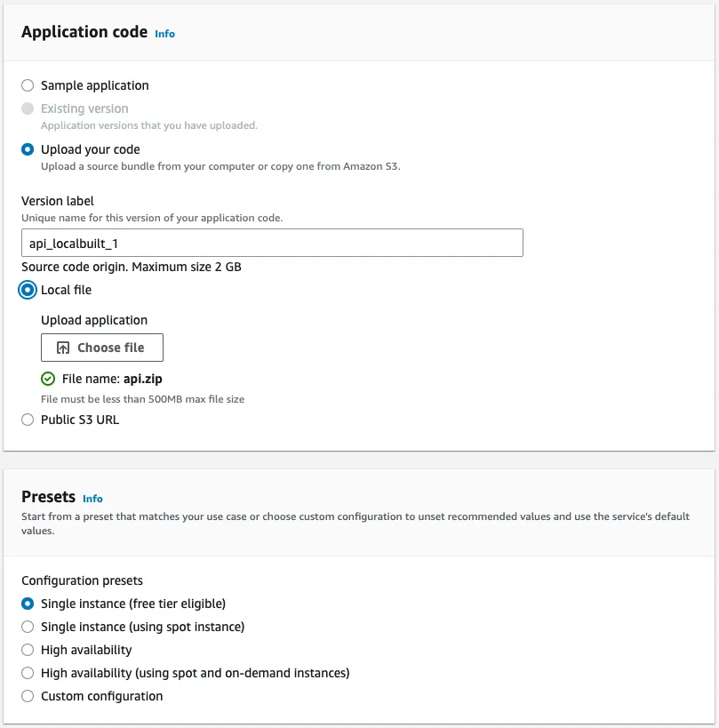Viewport: 719px width, 728px height.
Task: Select High availability with spot and on-demand instances
Action: click(x=28, y=673)
